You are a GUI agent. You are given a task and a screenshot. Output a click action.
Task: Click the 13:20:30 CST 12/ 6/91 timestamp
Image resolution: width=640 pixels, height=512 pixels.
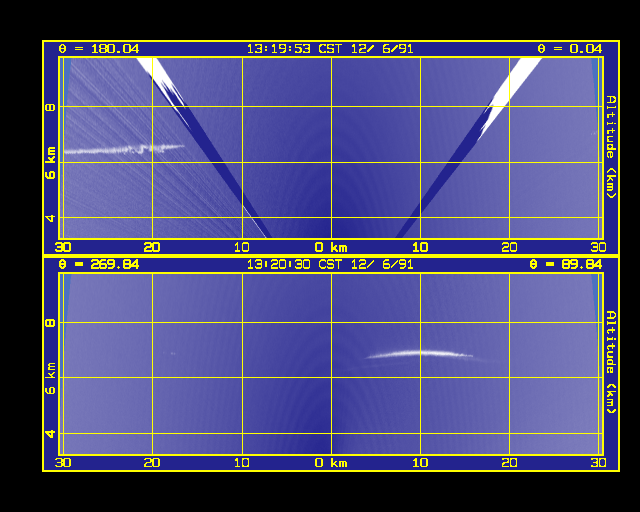point(330,265)
